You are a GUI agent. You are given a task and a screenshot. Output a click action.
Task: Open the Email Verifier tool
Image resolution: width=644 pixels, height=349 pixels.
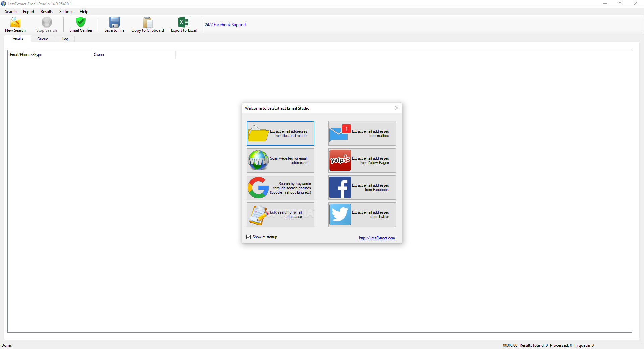[81, 24]
